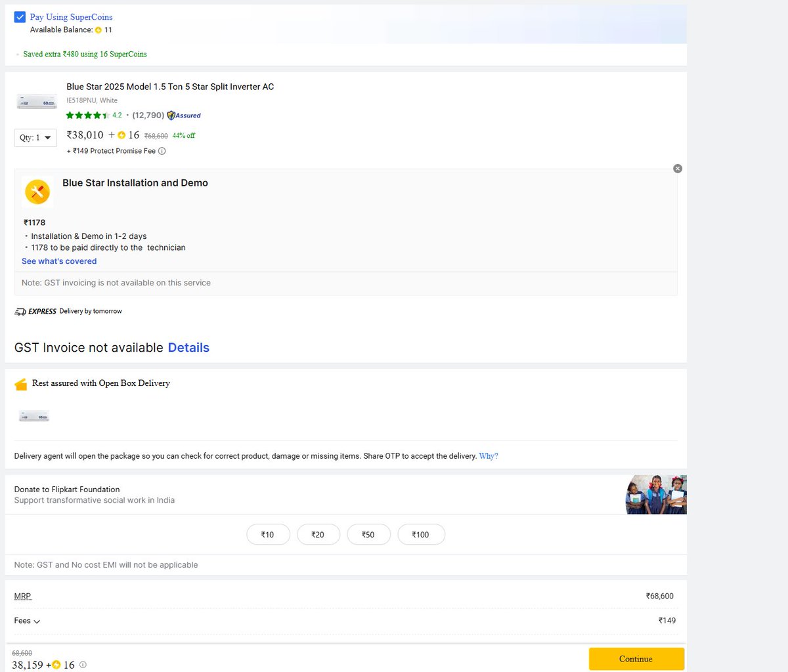Click AC thumbnail under Open Box Delivery

(x=34, y=416)
